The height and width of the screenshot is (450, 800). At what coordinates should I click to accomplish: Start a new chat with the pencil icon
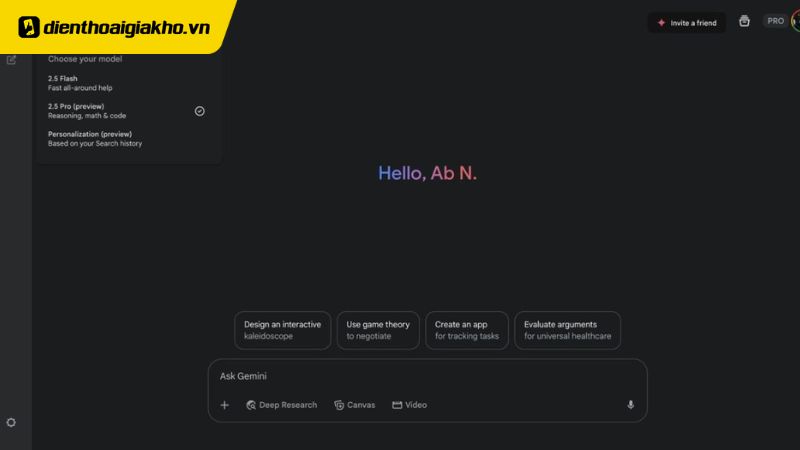pyautogui.click(x=12, y=60)
